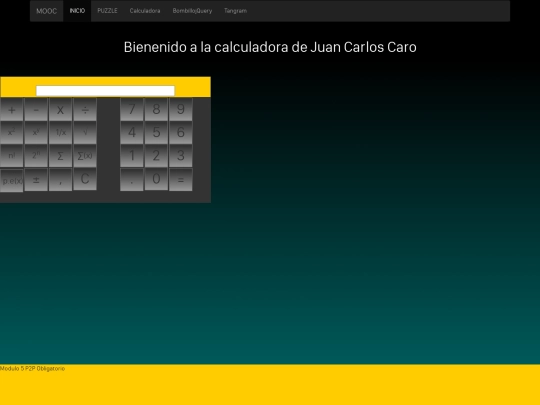The height and width of the screenshot is (405, 540).
Task: Click the minus (−) operator key
Action: (x=36, y=110)
